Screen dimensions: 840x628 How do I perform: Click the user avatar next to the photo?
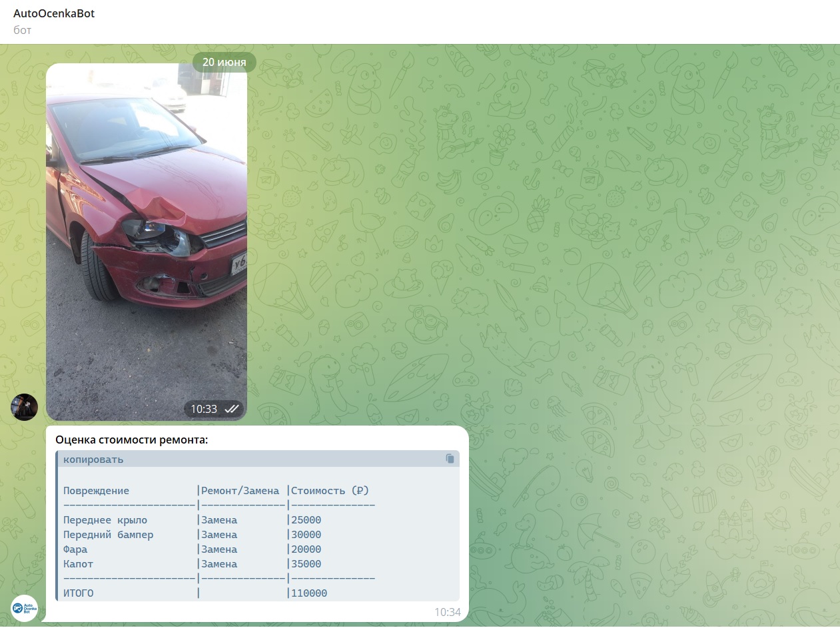pos(24,407)
